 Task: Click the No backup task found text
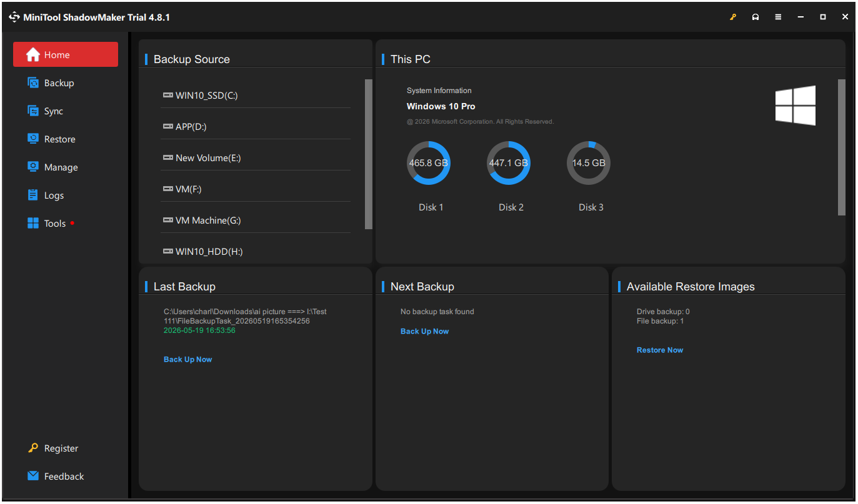pyautogui.click(x=437, y=312)
